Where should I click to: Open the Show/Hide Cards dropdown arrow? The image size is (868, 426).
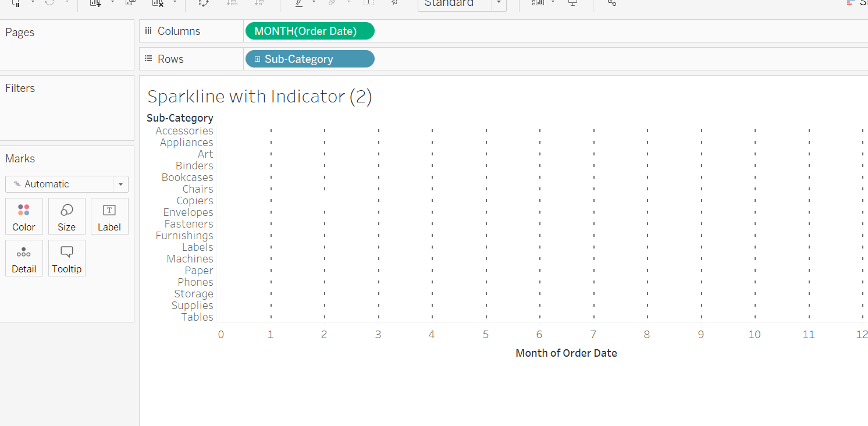tap(553, 2)
